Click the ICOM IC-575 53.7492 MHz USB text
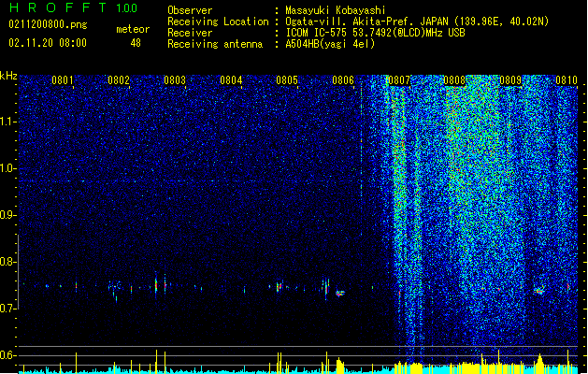This screenshot has height=374, width=588. [x=376, y=33]
